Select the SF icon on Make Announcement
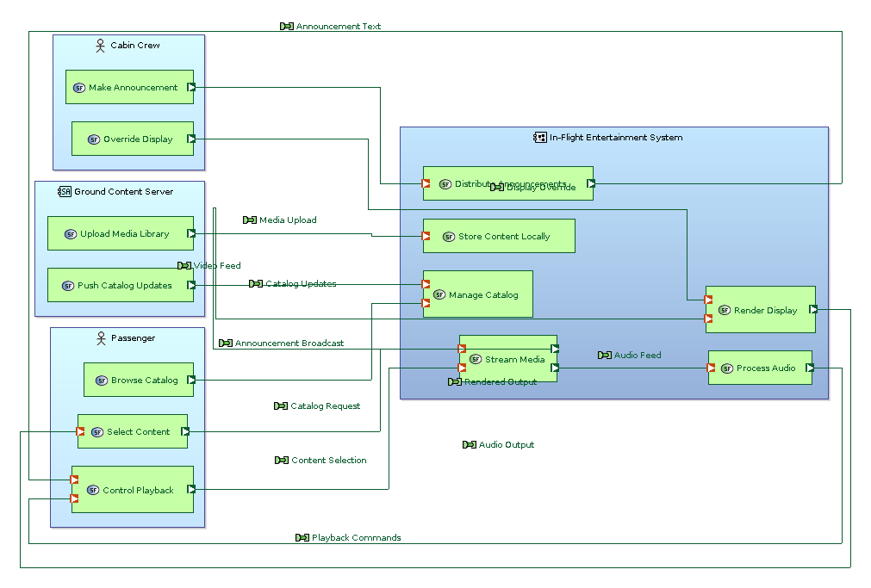 [78, 87]
